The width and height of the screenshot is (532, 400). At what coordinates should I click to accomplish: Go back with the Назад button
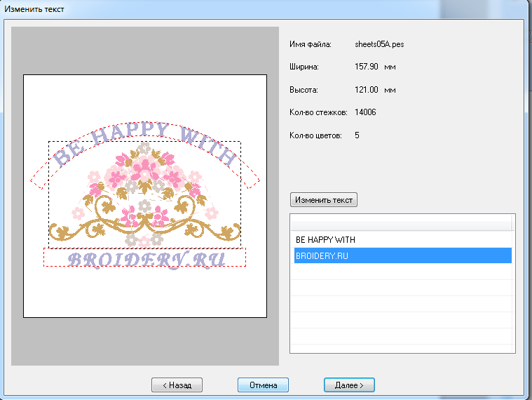(177, 385)
